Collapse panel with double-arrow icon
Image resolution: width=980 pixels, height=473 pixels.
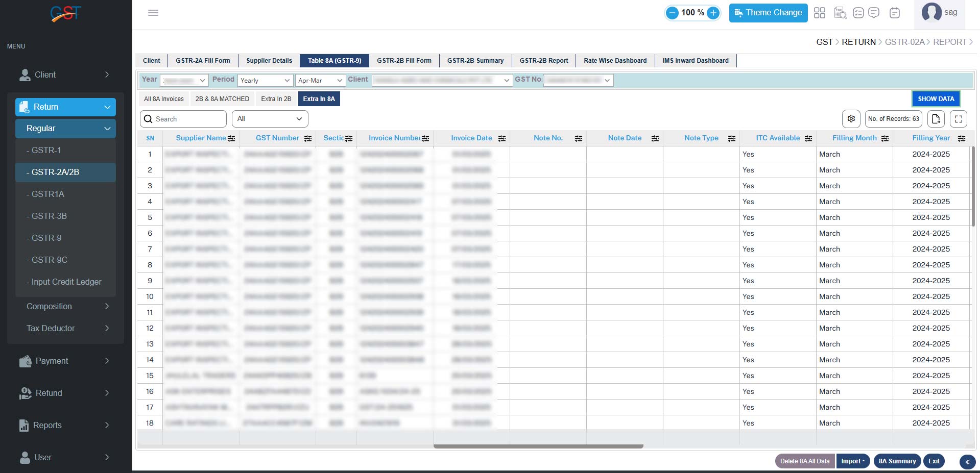click(967, 462)
